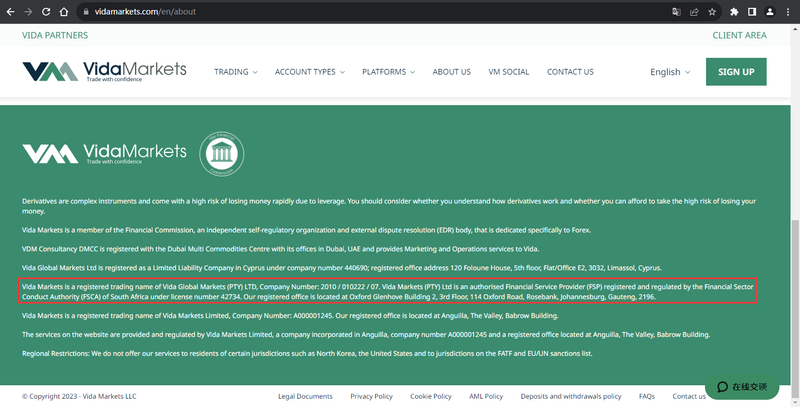
Task: Click the address bar URL
Action: click(x=145, y=12)
